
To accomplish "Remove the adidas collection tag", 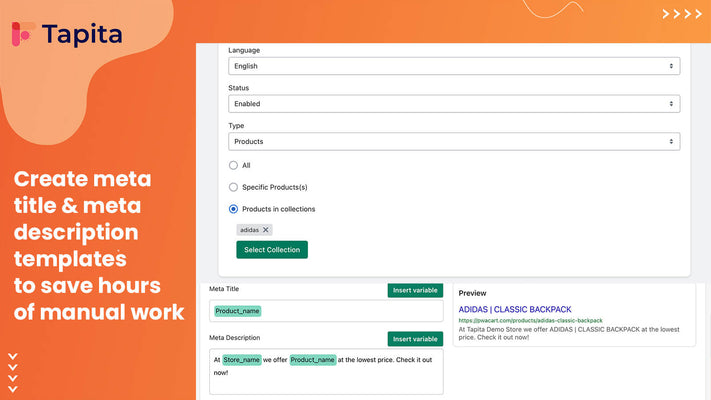I will [x=266, y=230].
